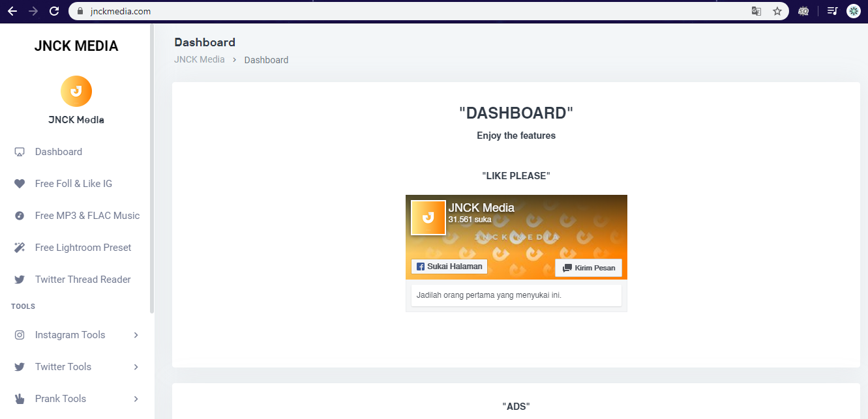Screen dimensions: 868x419
Task: Expand the Twitter Tools chevron
Action: coord(136,367)
